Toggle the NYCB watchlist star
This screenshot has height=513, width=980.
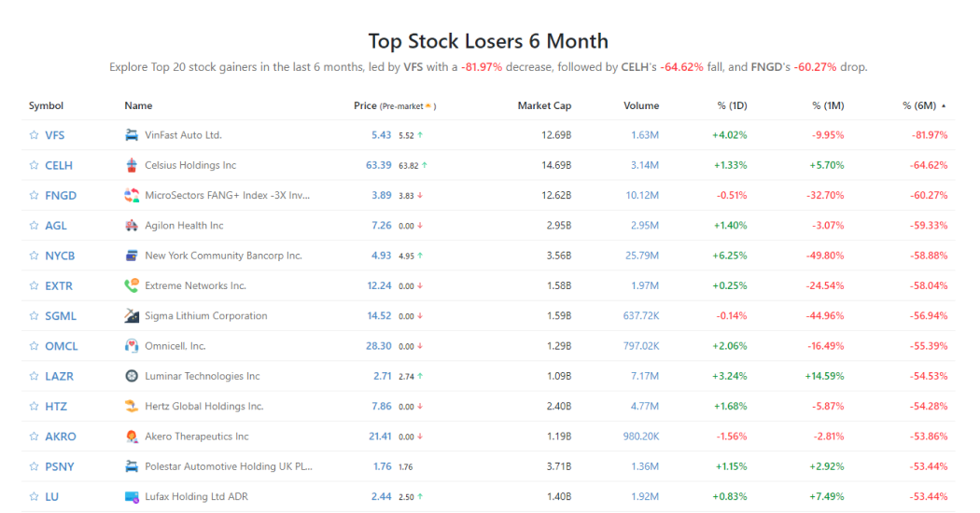point(34,255)
